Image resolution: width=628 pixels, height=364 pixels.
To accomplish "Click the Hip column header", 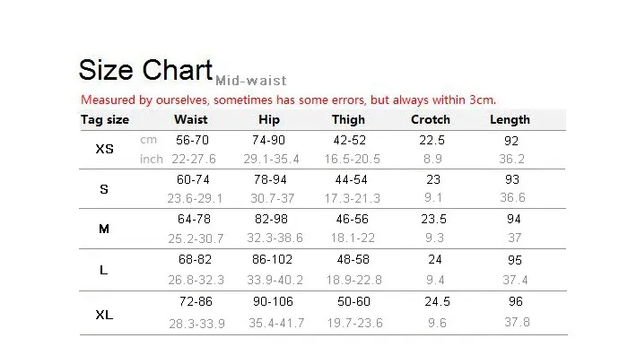I will point(269,120).
